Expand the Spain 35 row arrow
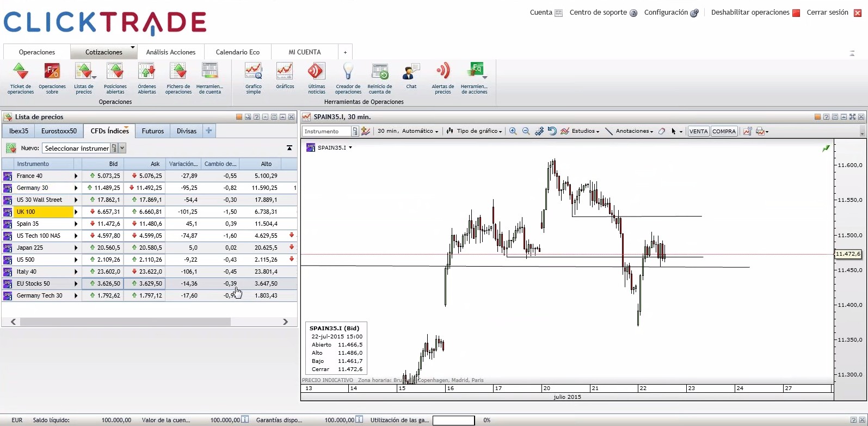This screenshot has width=868, height=426. click(x=76, y=224)
